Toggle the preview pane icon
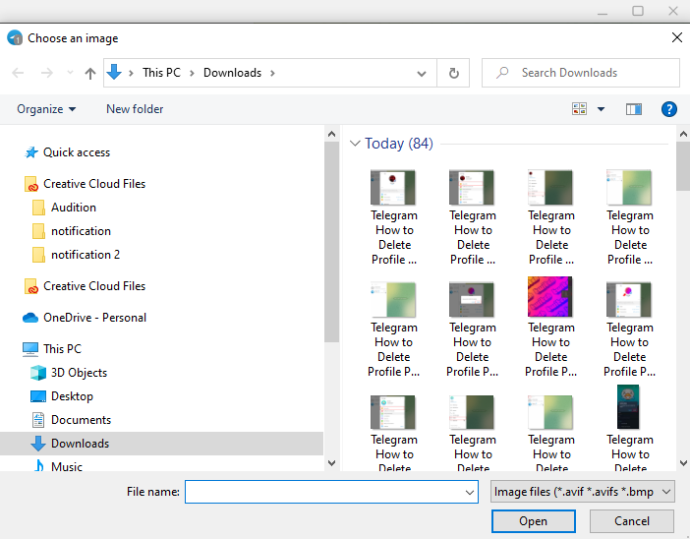690x539 pixels. [634, 109]
